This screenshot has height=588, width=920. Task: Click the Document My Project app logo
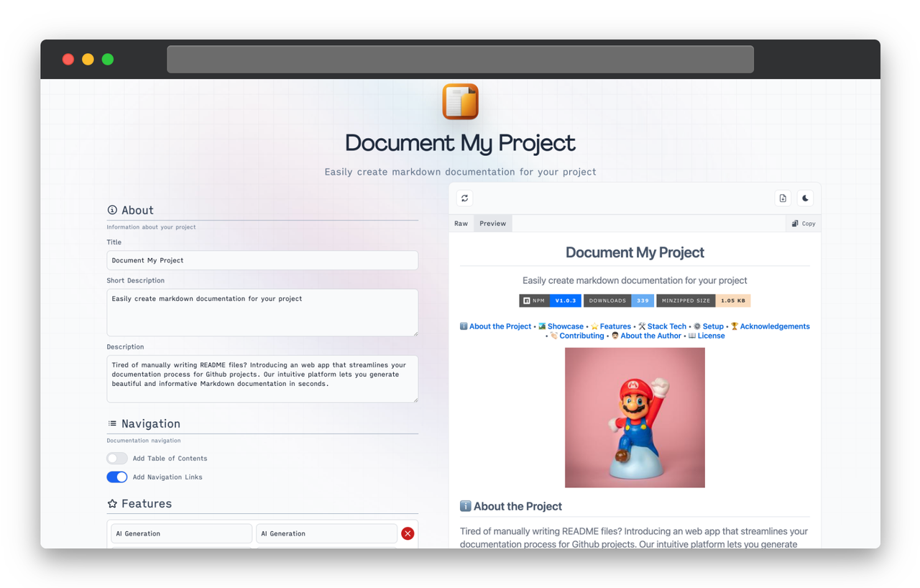460,101
